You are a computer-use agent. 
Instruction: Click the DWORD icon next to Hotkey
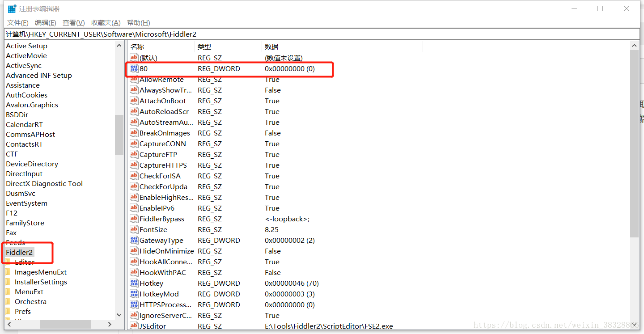pos(134,283)
